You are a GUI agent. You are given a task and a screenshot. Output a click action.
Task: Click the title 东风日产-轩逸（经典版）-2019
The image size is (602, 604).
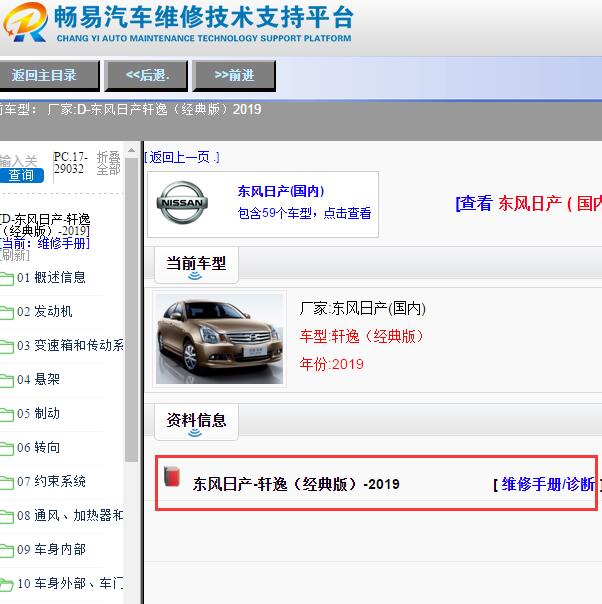click(296, 484)
